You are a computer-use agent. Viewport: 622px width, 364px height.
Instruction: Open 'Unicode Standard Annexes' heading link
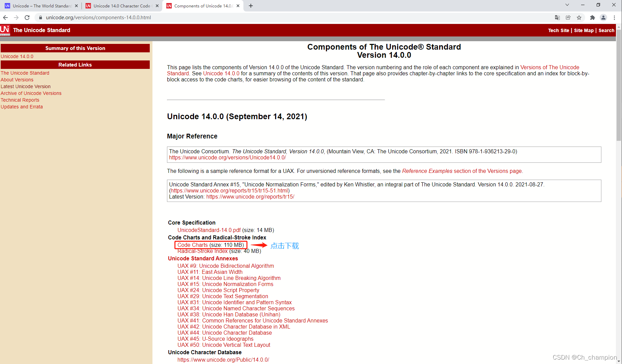click(x=203, y=258)
